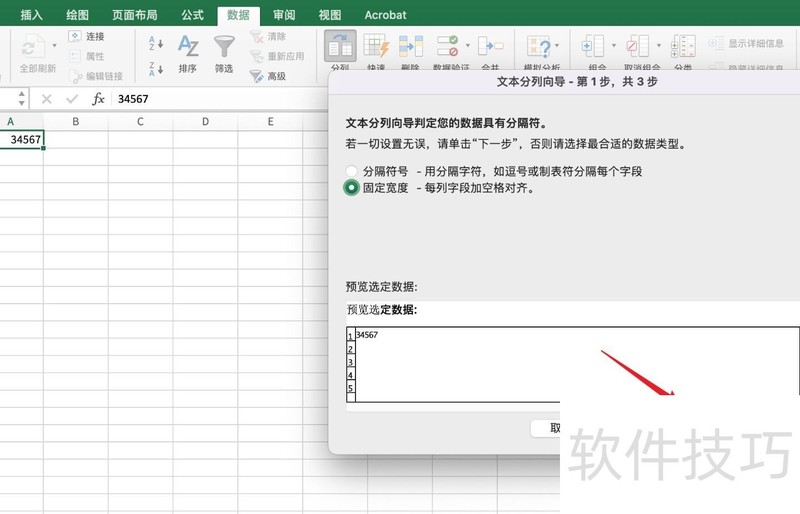
Task: Open the Acrobat tab
Action: point(385,15)
